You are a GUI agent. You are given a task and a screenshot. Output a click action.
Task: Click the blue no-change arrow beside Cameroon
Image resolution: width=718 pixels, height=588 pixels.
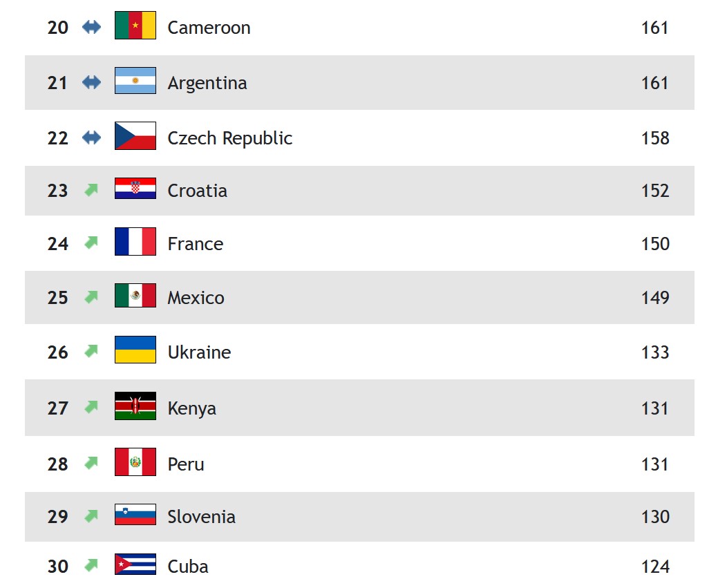(91, 27)
